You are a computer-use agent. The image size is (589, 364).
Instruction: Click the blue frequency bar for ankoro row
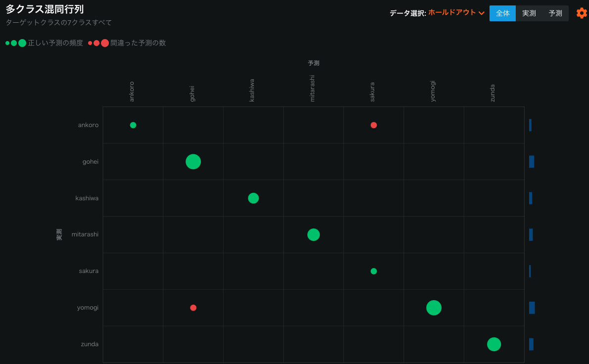pos(530,125)
